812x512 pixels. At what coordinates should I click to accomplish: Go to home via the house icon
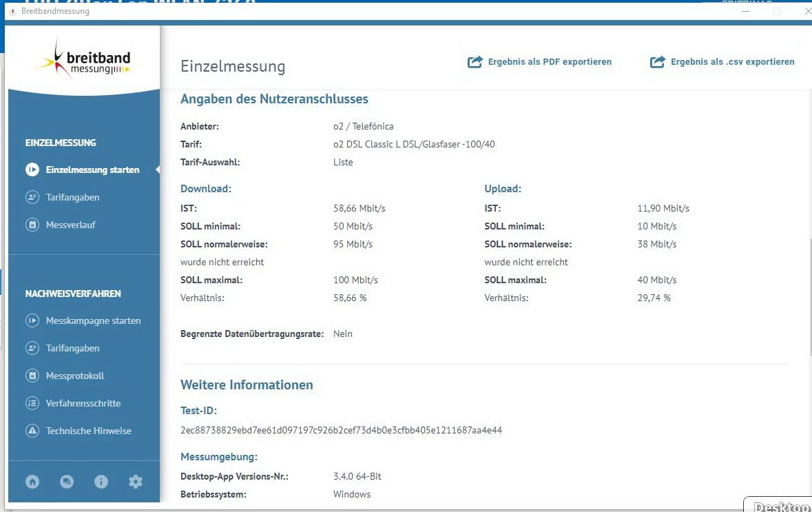click(x=32, y=482)
